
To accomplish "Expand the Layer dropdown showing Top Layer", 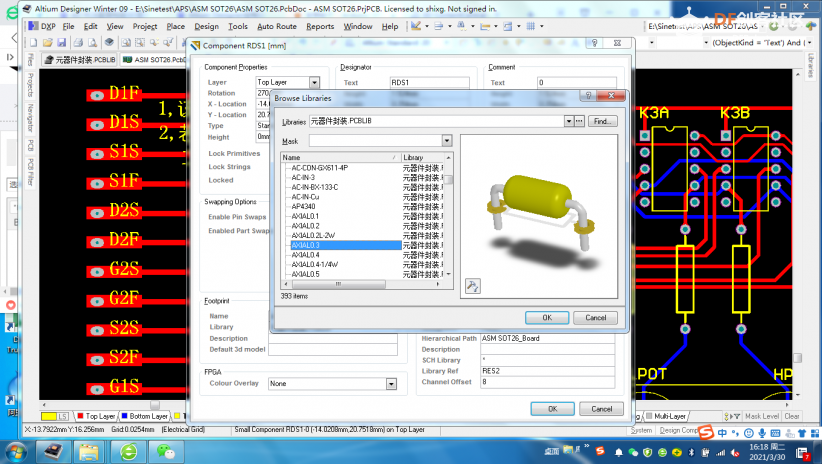I will coord(314,82).
